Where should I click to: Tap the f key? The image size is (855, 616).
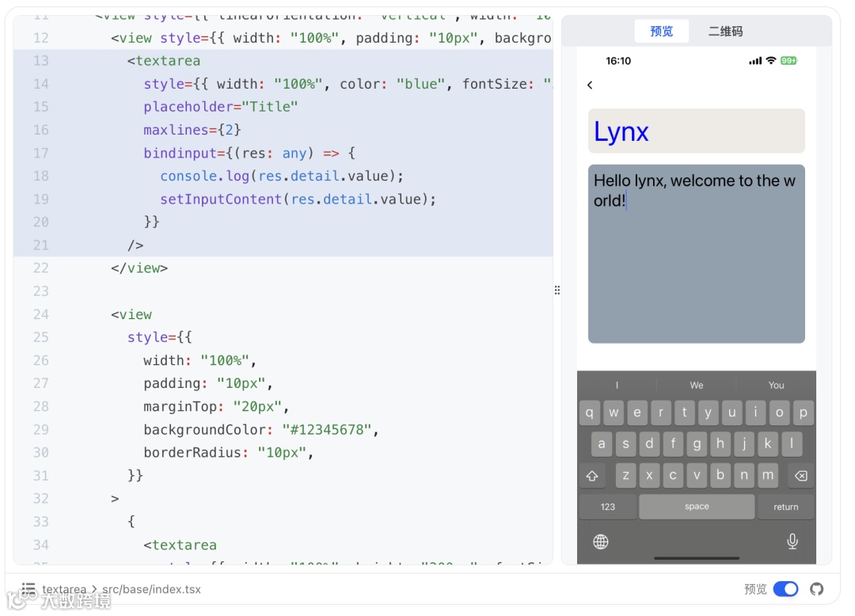click(x=673, y=443)
